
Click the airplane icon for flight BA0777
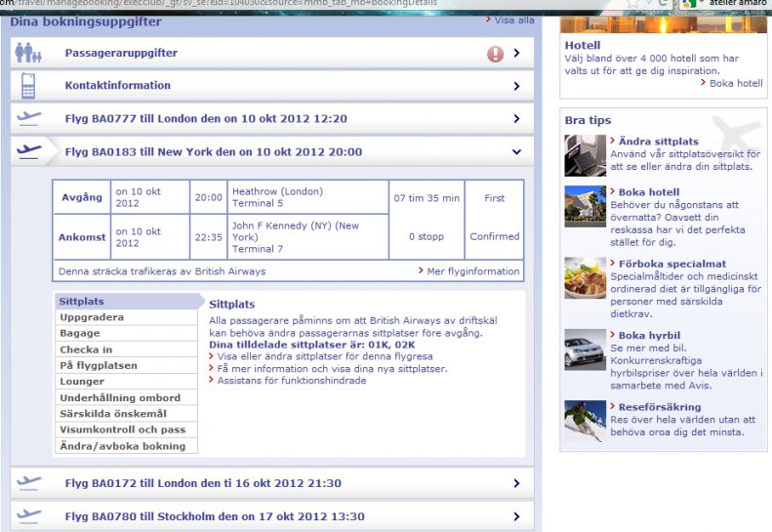pyautogui.click(x=29, y=119)
